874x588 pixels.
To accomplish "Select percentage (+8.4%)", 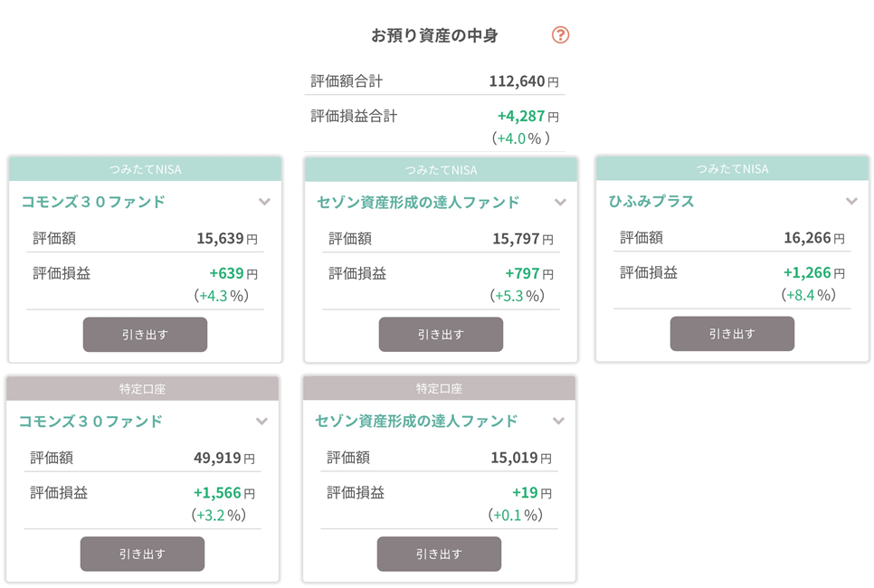I will (809, 295).
